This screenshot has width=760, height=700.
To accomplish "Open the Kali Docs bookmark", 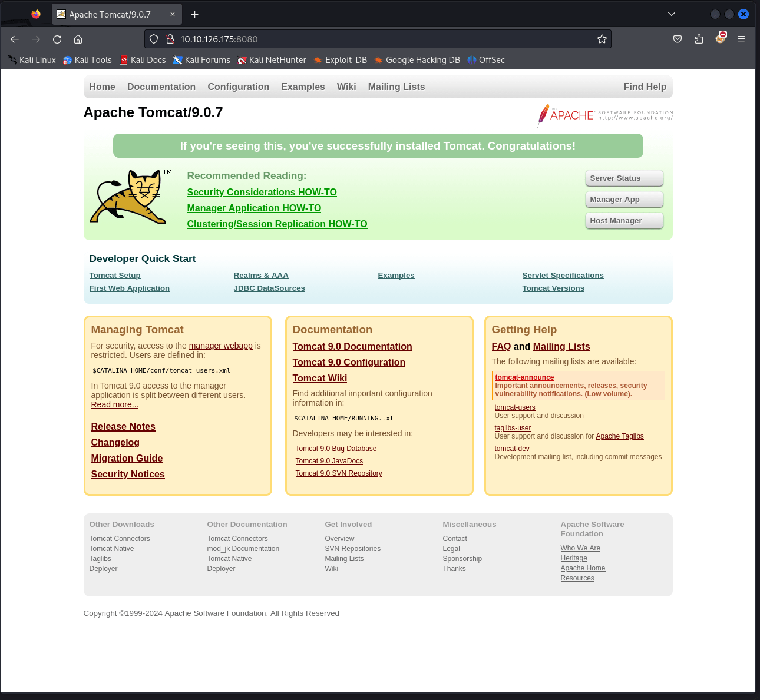I will [143, 60].
